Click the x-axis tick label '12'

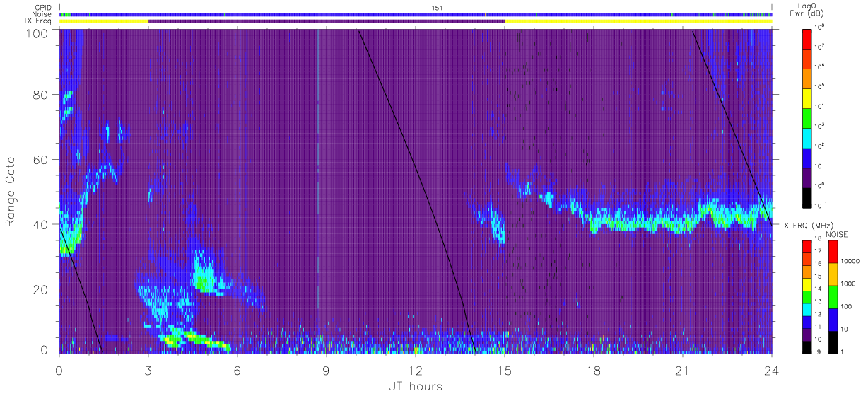point(416,371)
